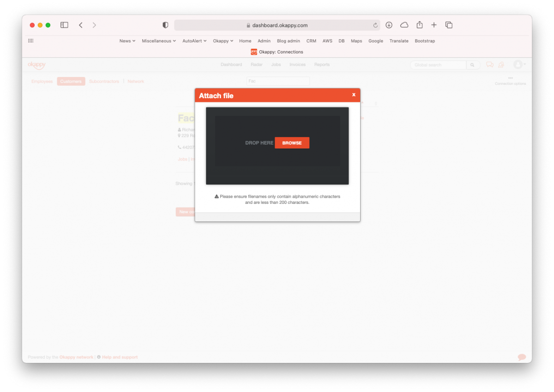The width and height of the screenshot is (554, 392).
Task: Open the chat messages icon in the header
Action: (489, 65)
